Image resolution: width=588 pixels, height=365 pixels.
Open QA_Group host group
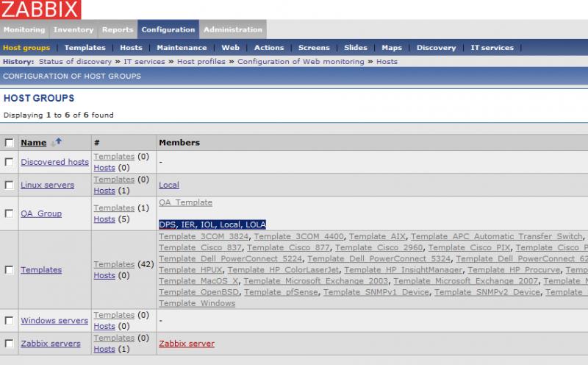point(41,213)
